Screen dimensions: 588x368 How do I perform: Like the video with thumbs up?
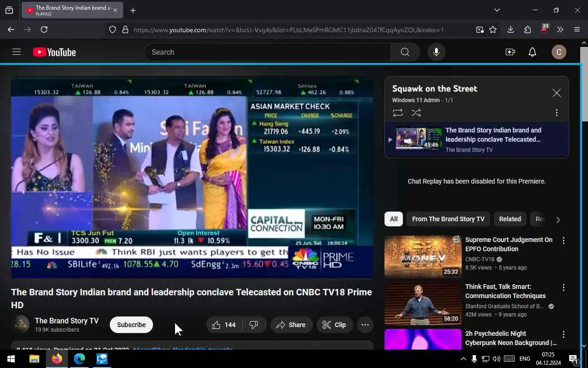pyautogui.click(x=224, y=325)
